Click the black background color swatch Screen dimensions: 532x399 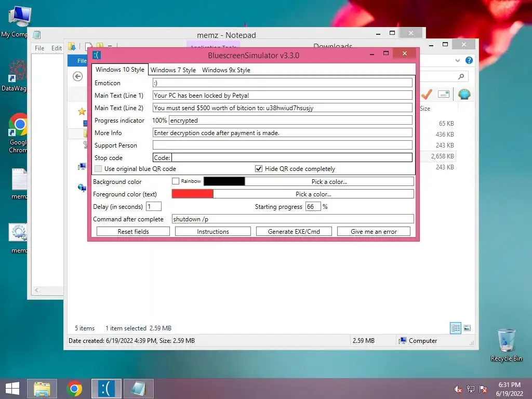[x=224, y=181]
